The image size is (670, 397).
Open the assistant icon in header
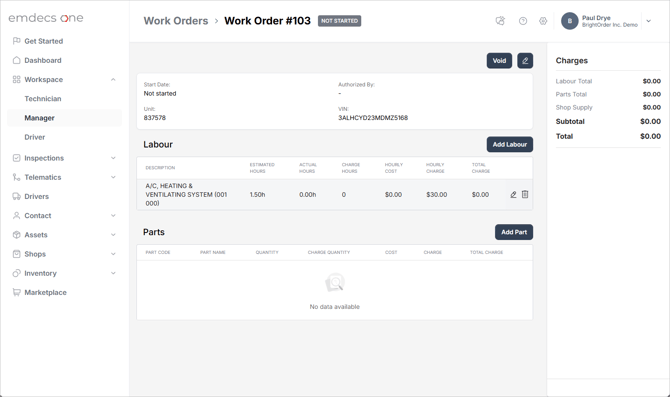tap(500, 21)
